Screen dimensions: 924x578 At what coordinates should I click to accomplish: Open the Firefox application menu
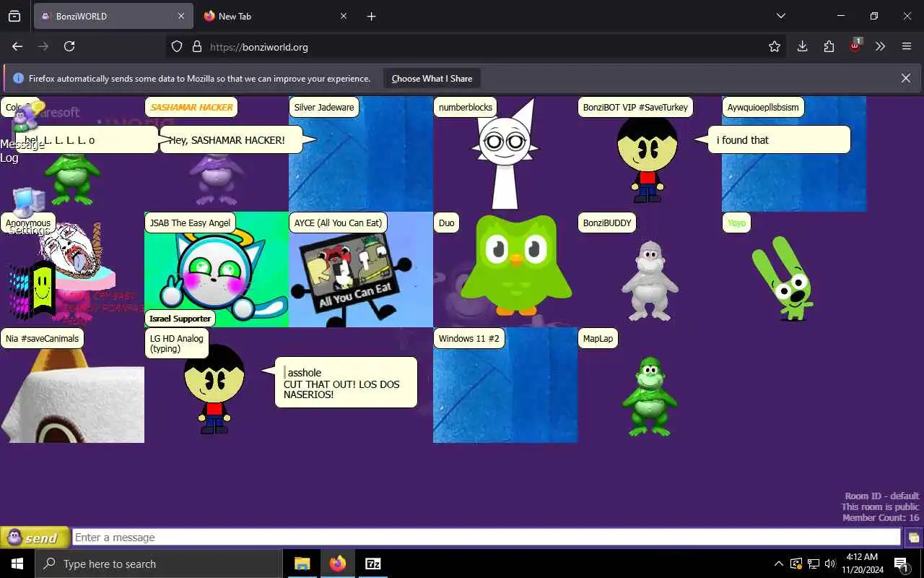(x=907, y=46)
